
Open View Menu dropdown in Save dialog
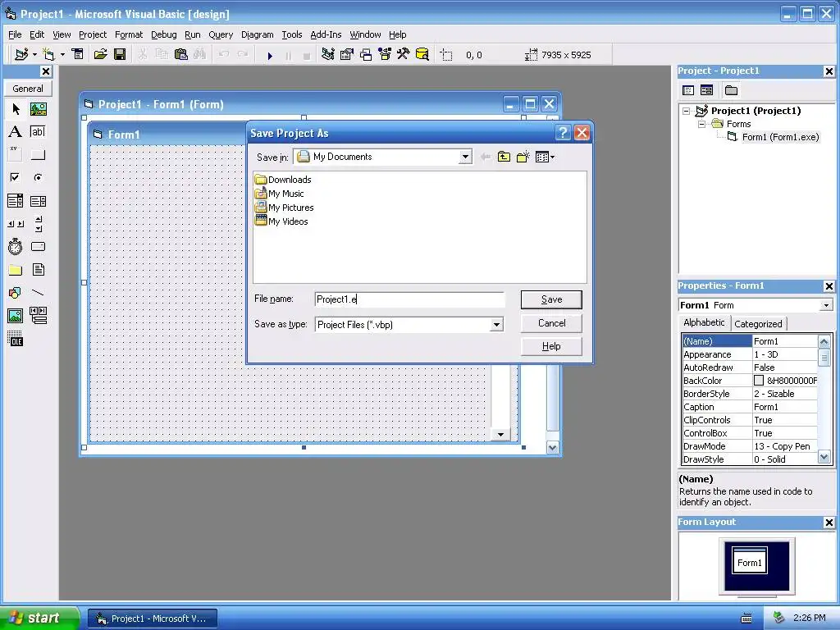pyautogui.click(x=545, y=157)
